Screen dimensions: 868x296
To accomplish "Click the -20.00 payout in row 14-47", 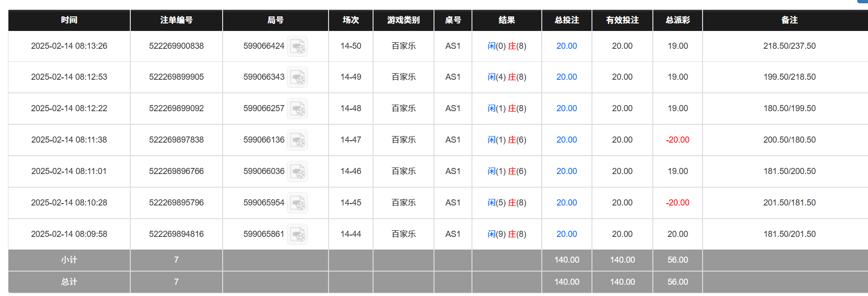I will [677, 140].
